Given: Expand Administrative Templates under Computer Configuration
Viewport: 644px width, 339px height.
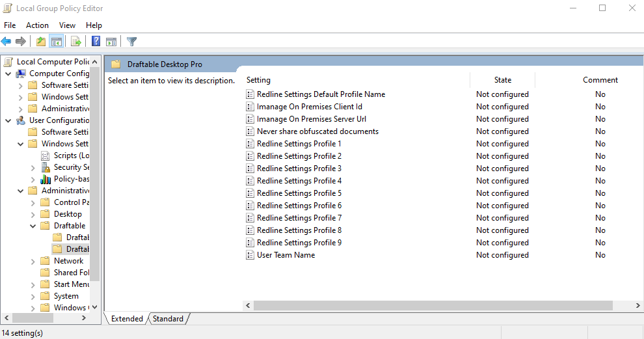Looking at the screenshot, I should pos(21,109).
